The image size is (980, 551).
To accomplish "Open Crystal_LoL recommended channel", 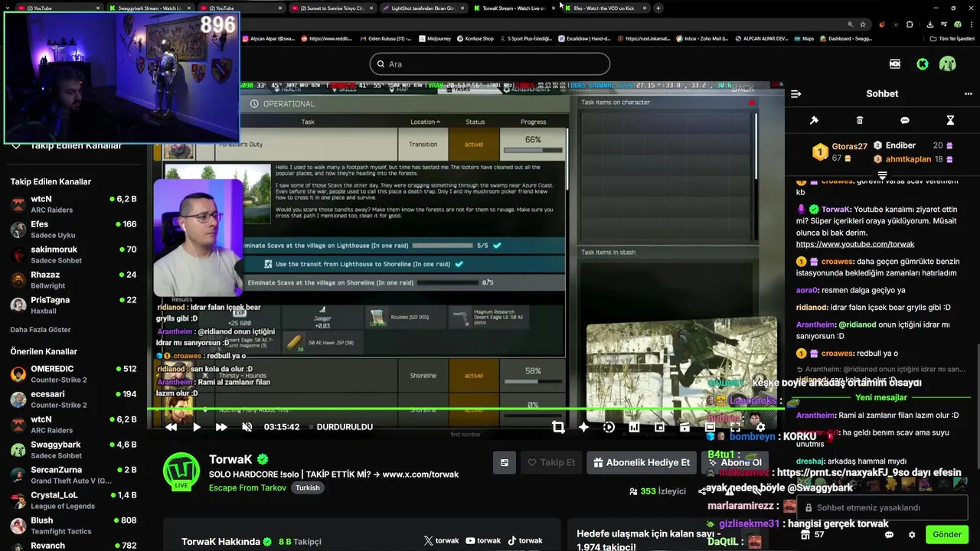I will [x=73, y=500].
